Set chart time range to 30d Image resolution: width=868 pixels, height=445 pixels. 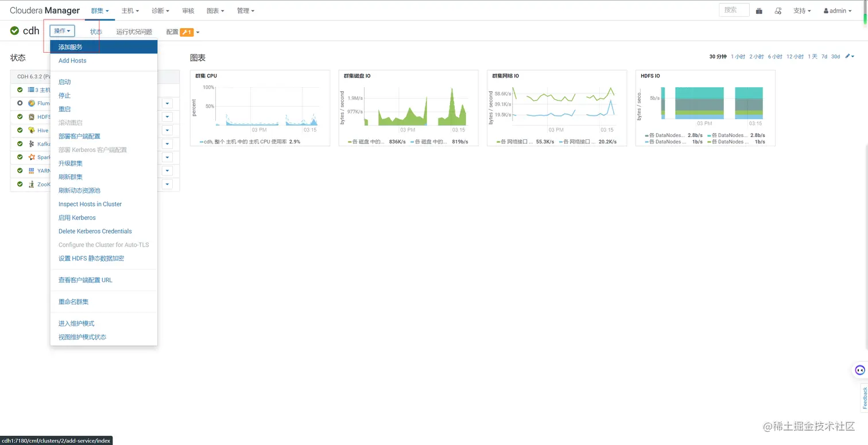tap(835, 57)
